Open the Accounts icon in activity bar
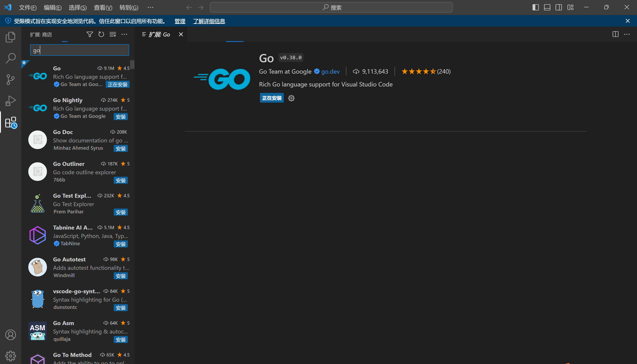The image size is (637, 364). pos(10,335)
